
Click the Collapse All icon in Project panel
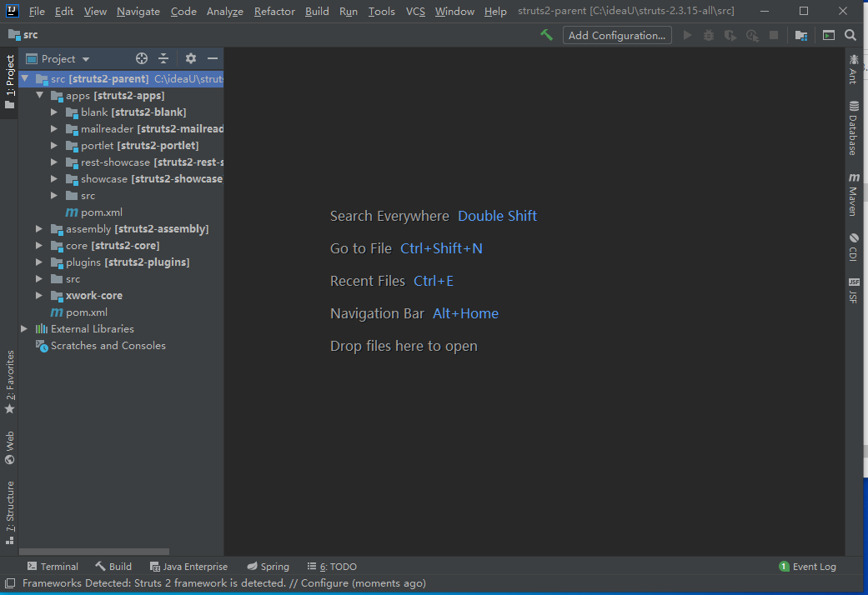(163, 58)
